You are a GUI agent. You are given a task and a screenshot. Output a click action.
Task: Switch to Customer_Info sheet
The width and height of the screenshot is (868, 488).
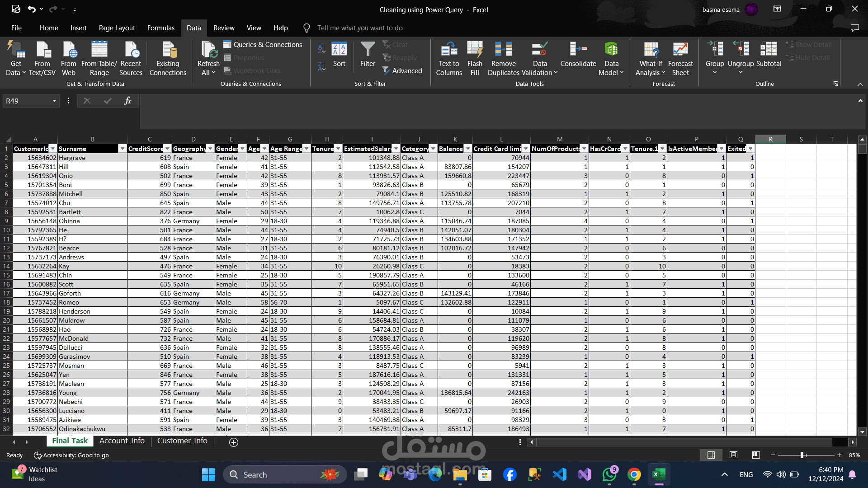point(182,441)
